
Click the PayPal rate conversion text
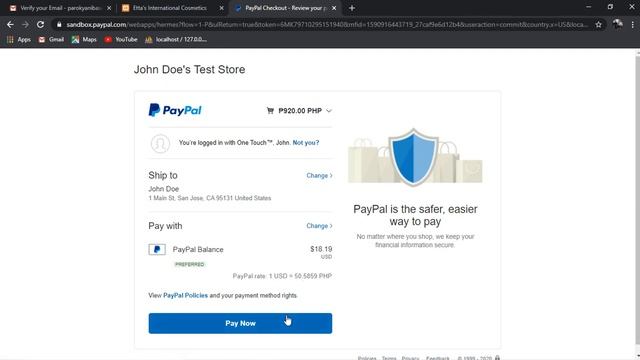click(x=282, y=276)
